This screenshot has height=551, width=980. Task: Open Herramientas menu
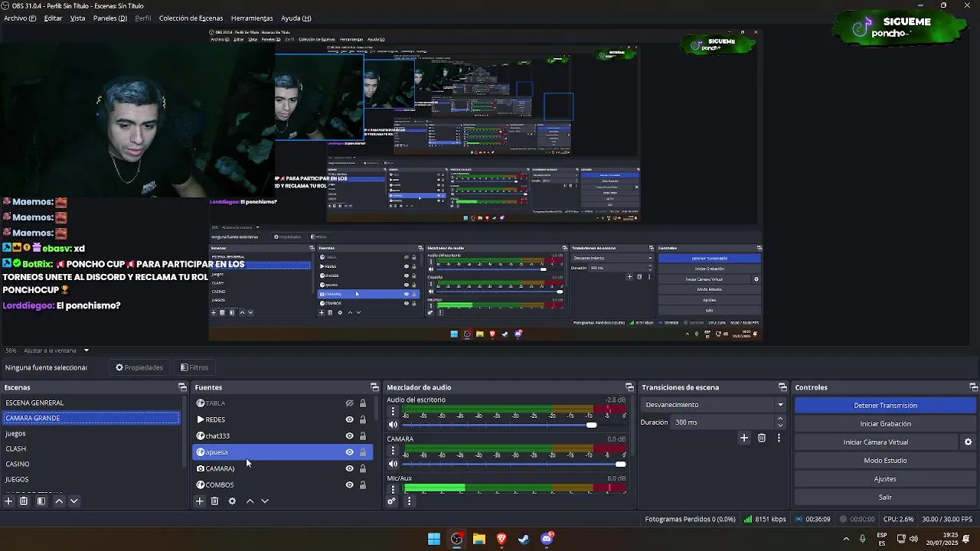[x=252, y=18]
